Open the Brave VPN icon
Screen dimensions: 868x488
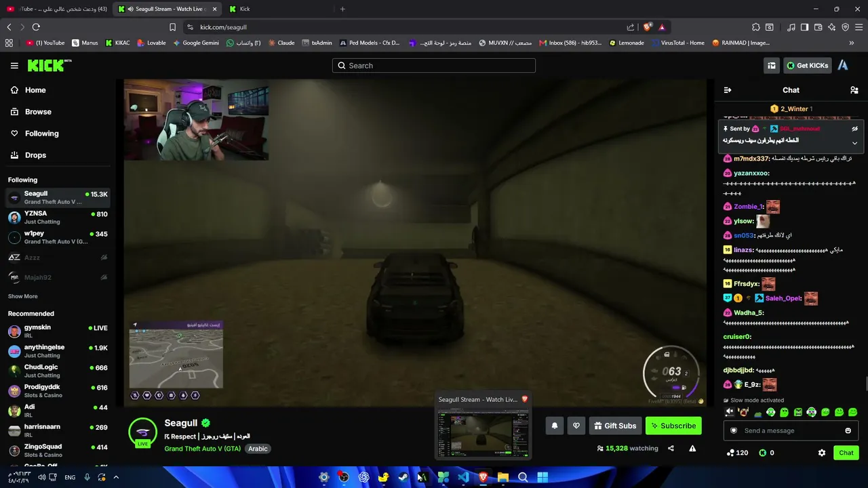coord(845,27)
